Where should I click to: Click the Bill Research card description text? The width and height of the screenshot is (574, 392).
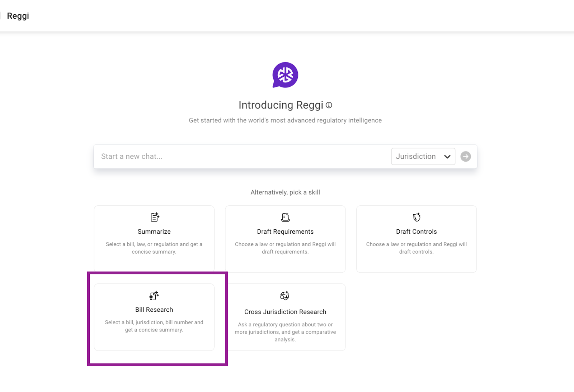[x=154, y=326]
